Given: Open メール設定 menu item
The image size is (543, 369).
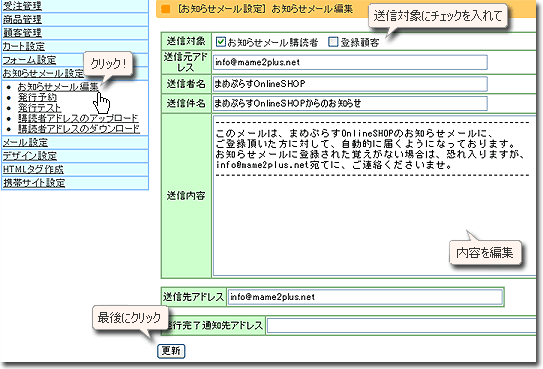Looking at the screenshot, I should coord(25,142).
